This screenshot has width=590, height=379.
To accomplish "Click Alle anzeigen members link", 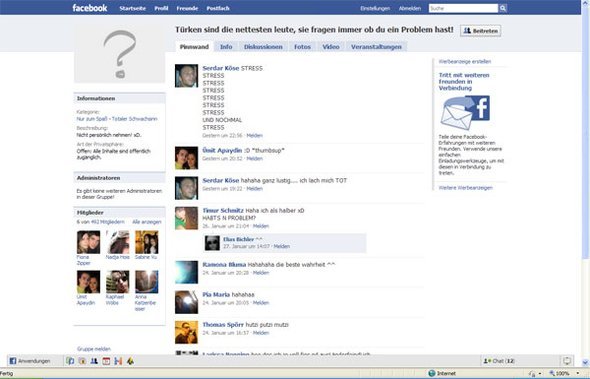I will [x=147, y=222].
